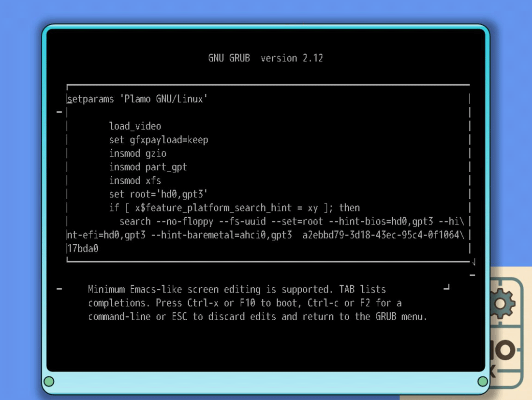Place cursor on setparams 'Plamo GNU/Linux' line
This screenshot has width=532, height=400.
[137, 99]
